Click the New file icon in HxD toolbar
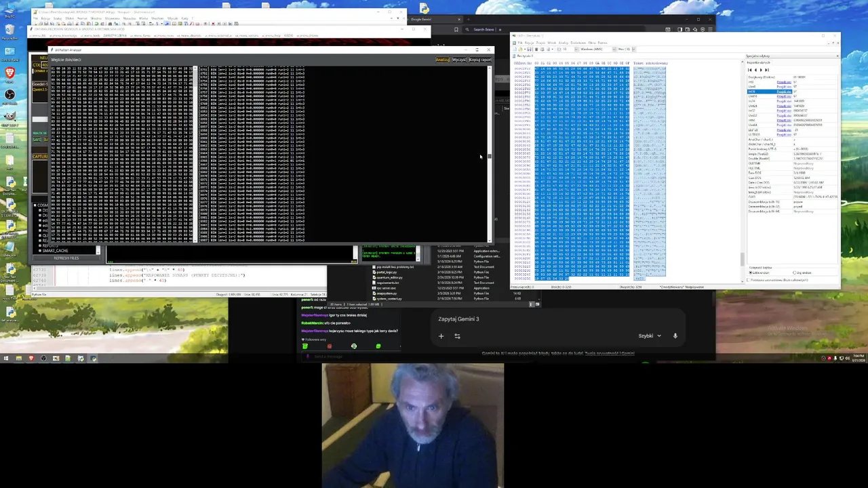The width and height of the screenshot is (868, 488). click(x=515, y=49)
